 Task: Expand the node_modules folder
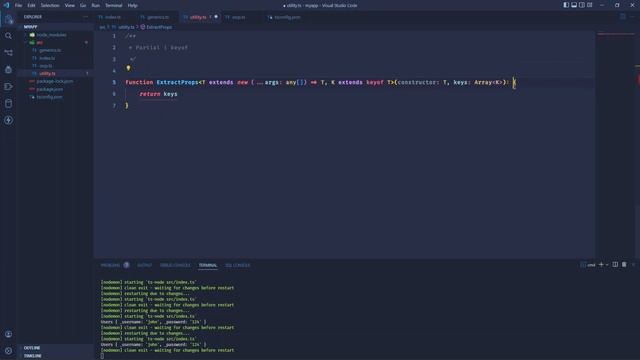click(x=56, y=35)
